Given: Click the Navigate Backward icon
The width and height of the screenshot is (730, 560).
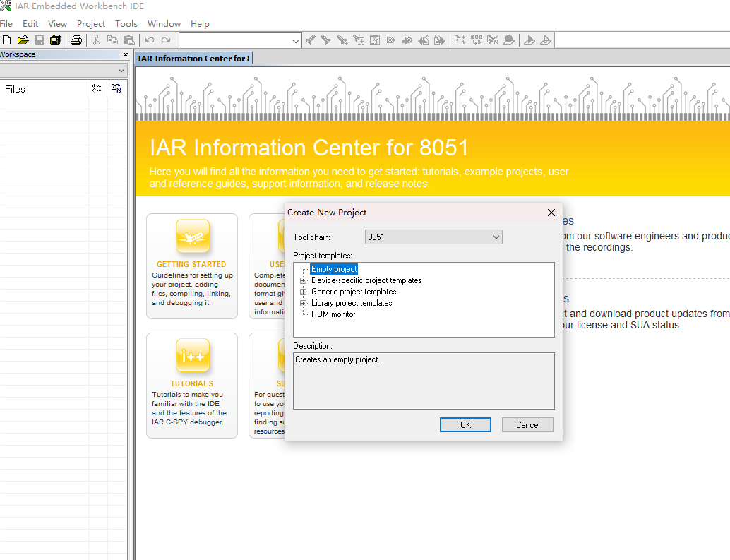Looking at the screenshot, I should click(424, 40).
